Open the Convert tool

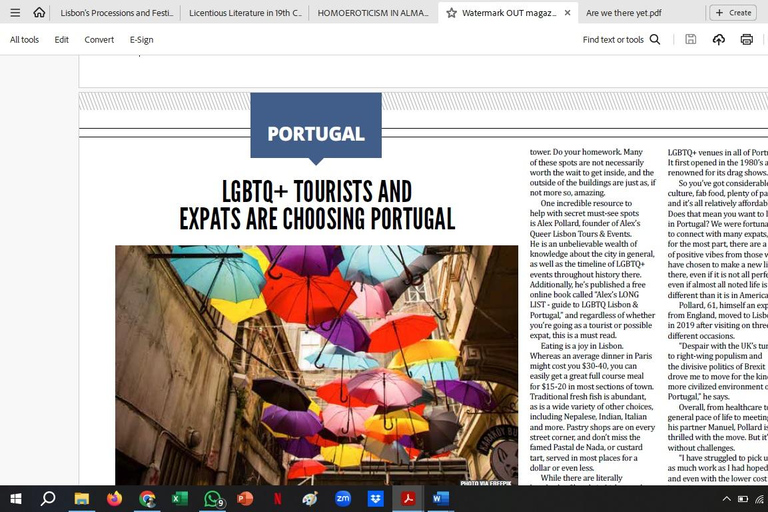99,40
